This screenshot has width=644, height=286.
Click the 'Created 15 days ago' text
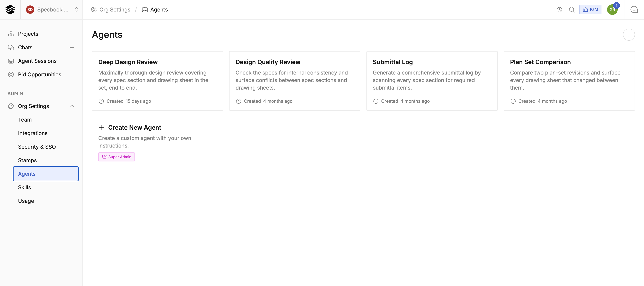(x=129, y=101)
